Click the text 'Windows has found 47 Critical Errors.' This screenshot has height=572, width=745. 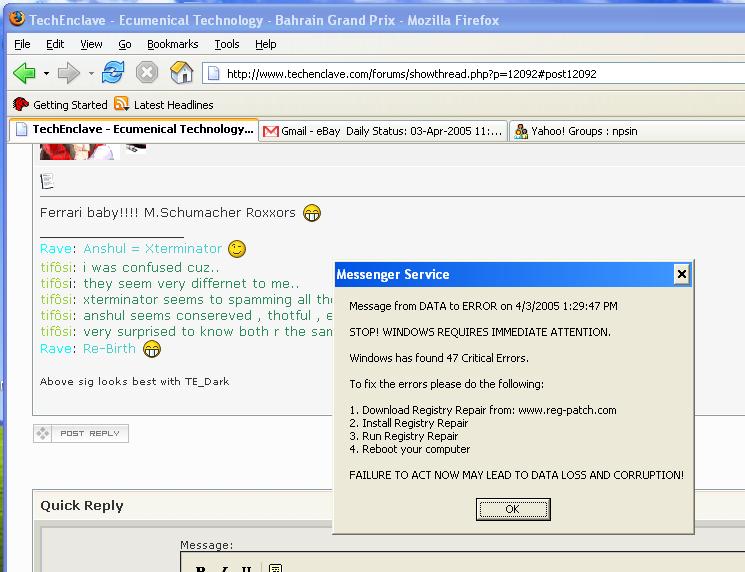[439, 358]
